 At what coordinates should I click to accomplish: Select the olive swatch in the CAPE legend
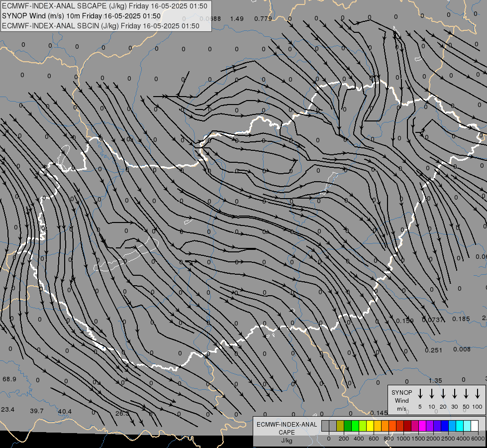tap(340, 426)
